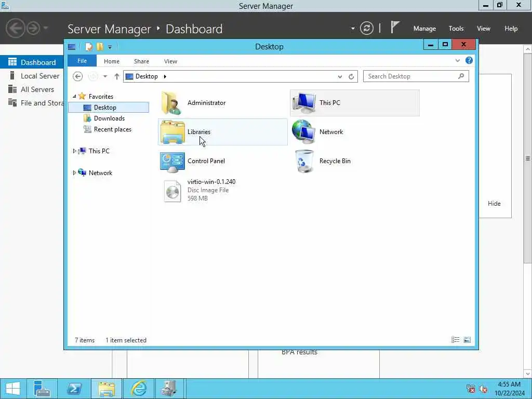Click the Up one level arrow
This screenshot has height=399, width=532.
(117, 76)
